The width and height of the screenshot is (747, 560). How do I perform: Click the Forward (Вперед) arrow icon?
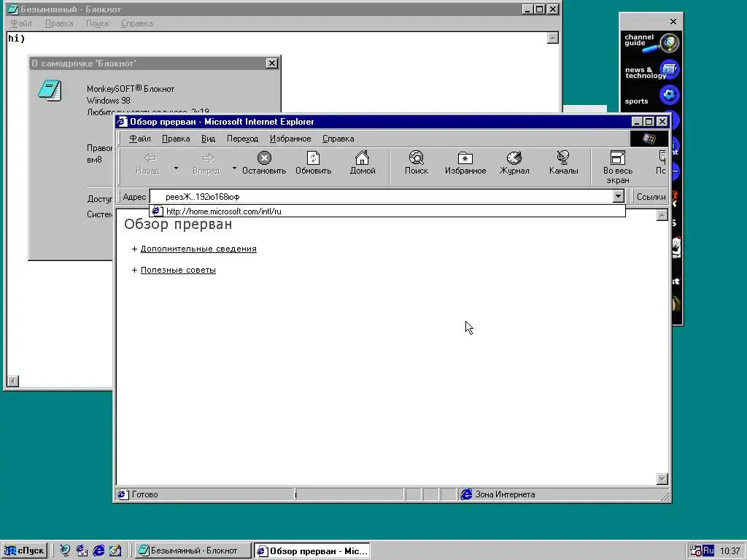(208, 158)
